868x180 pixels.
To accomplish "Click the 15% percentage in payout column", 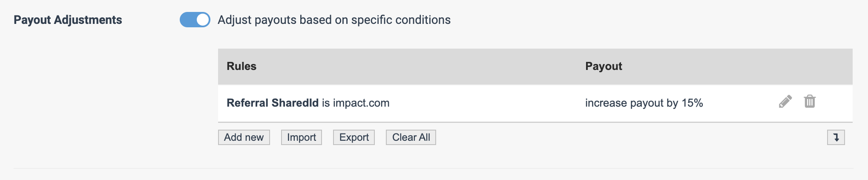I will 692,103.
